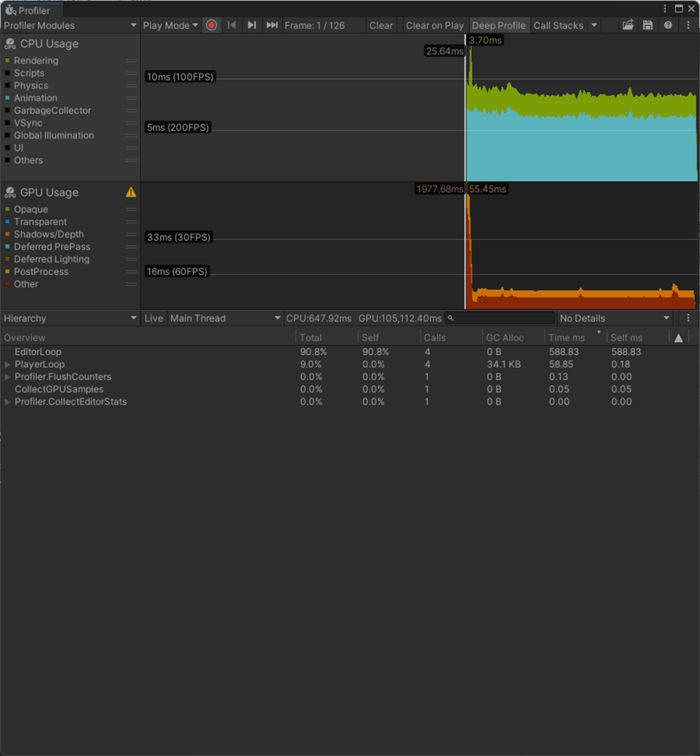Toggle the Physics category visibility
The image size is (700, 756).
point(8,85)
